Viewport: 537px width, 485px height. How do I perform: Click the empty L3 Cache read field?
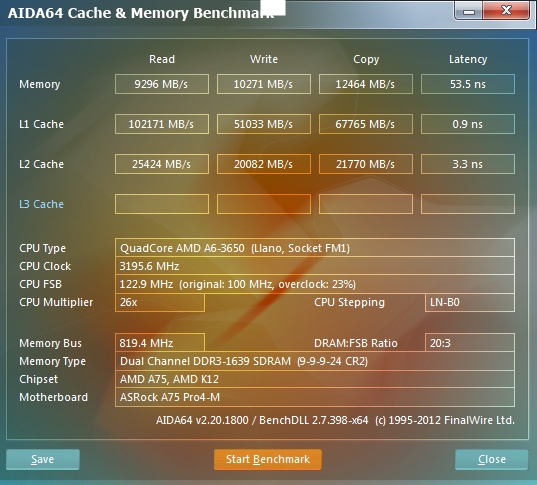point(162,204)
